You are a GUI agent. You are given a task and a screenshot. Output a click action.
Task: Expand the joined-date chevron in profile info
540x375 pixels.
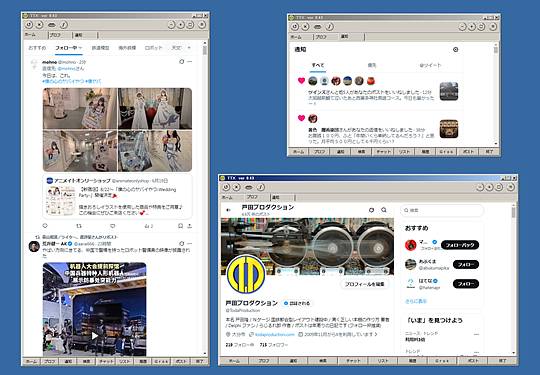(x=376, y=334)
